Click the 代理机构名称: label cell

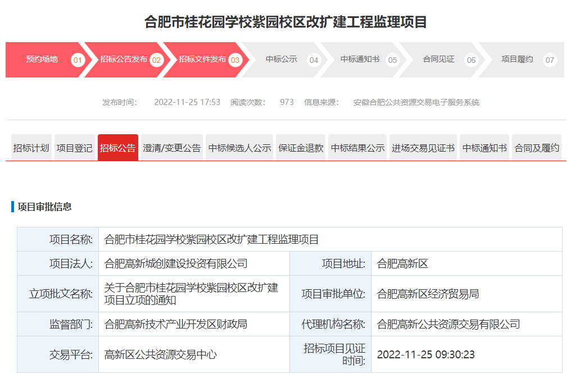click(x=330, y=324)
